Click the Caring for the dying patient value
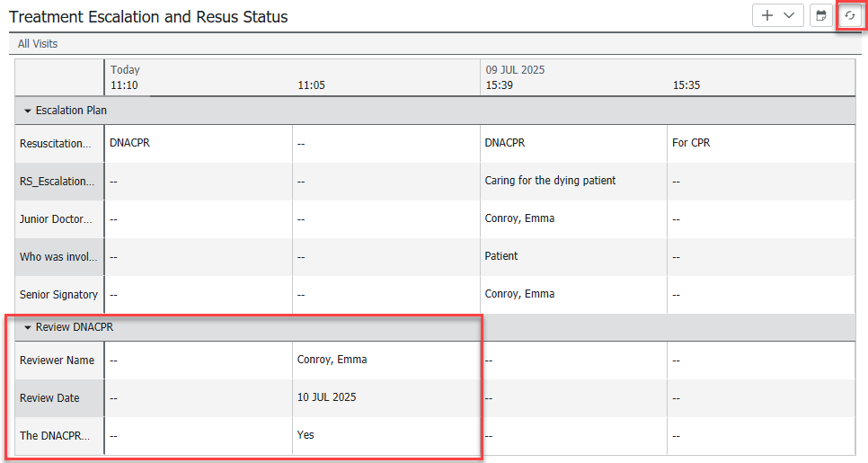Screen dimensions: 868x463 (x=550, y=181)
